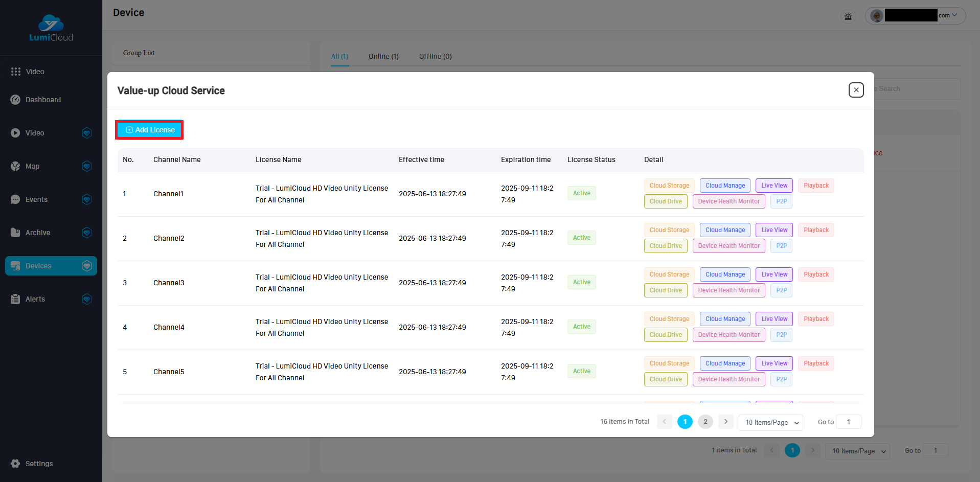Click the premium shield badge beside Alerts
The height and width of the screenshot is (482, 980).
87,299
